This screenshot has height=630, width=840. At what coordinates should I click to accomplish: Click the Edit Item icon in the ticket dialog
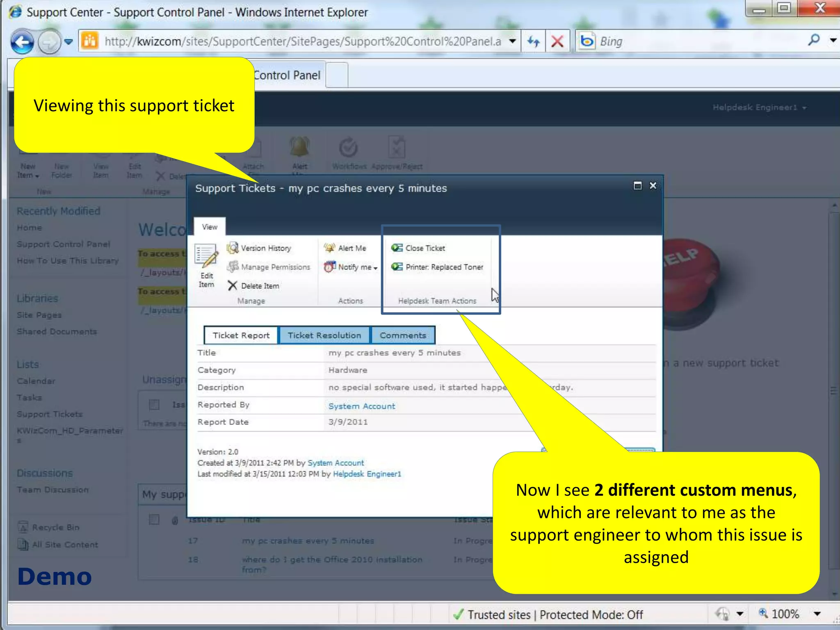[x=207, y=265]
